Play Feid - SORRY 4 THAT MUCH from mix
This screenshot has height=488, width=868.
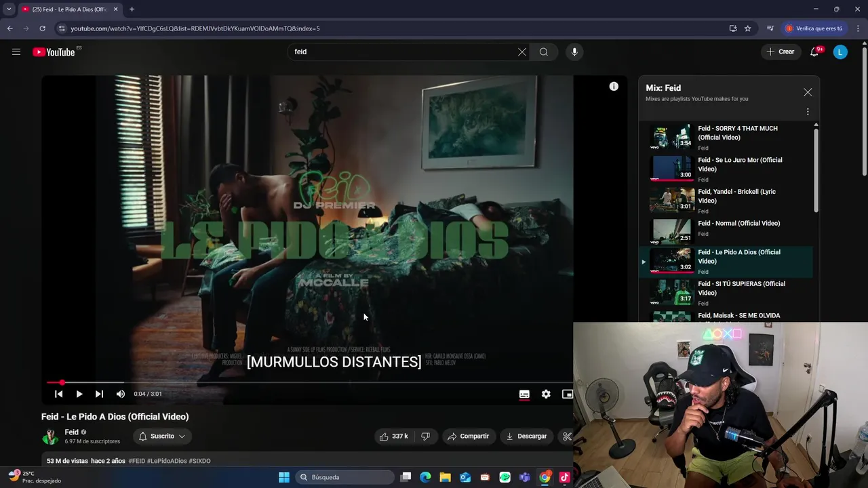[x=726, y=138]
